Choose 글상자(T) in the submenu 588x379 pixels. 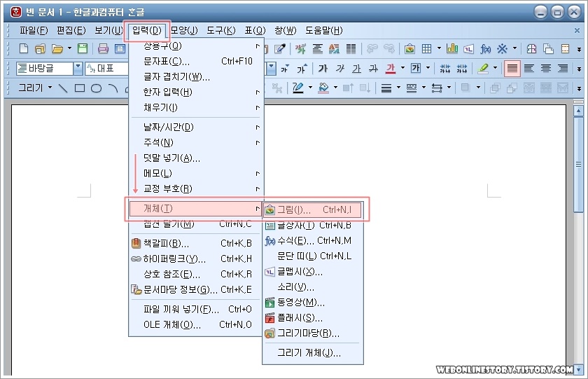point(313,225)
